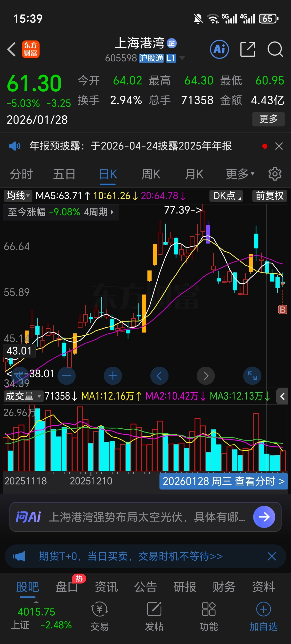This screenshot has width=291, height=644.
Task: Open the 财务 tab
Action: pos(224,587)
